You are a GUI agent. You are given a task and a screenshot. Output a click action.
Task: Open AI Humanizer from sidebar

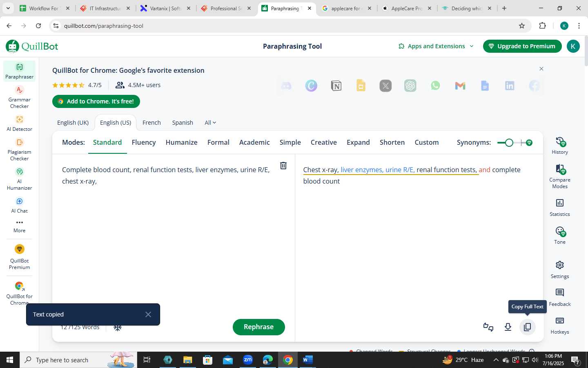pos(19,179)
